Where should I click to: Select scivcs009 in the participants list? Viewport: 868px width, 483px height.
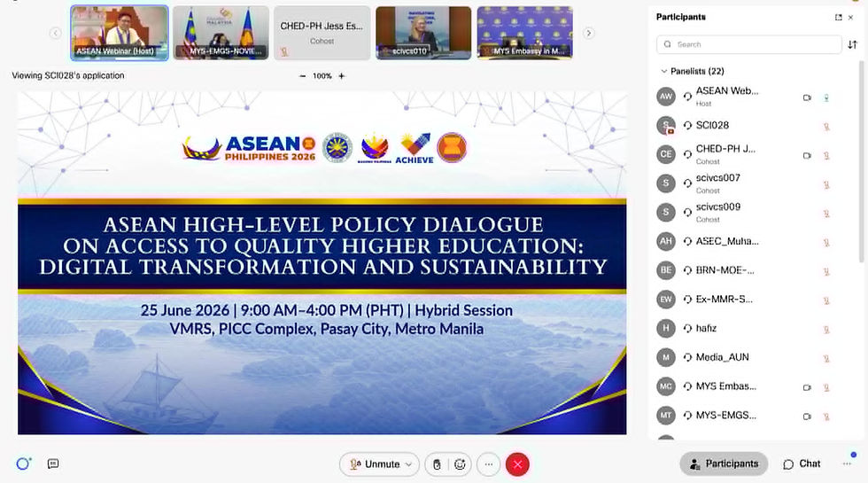(x=717, y=206)
